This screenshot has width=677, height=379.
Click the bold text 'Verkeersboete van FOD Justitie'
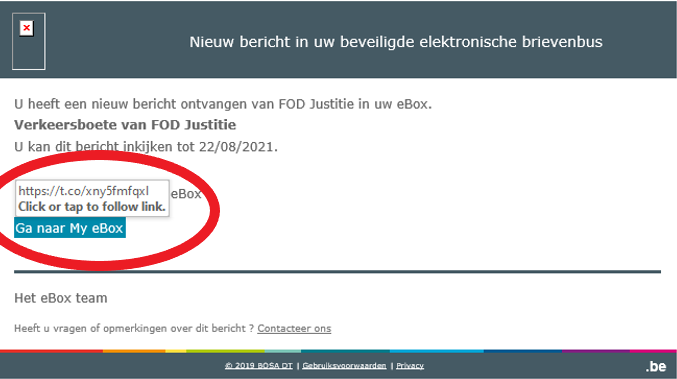click(x=125, y=125)
